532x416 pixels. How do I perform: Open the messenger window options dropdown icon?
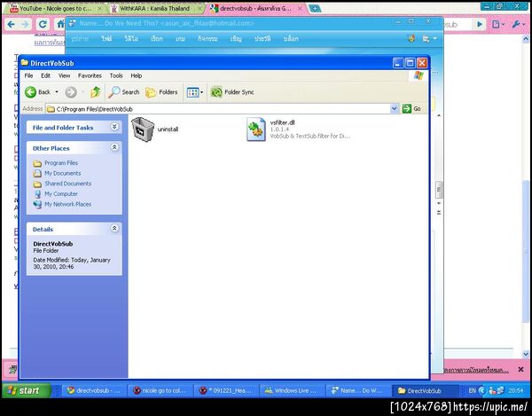pos(428,39)
